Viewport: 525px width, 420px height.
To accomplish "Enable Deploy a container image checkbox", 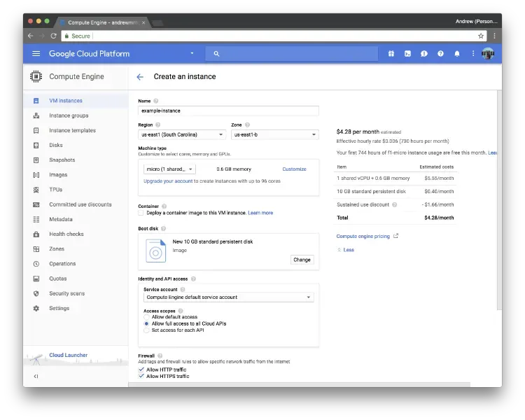I will 141,213.
